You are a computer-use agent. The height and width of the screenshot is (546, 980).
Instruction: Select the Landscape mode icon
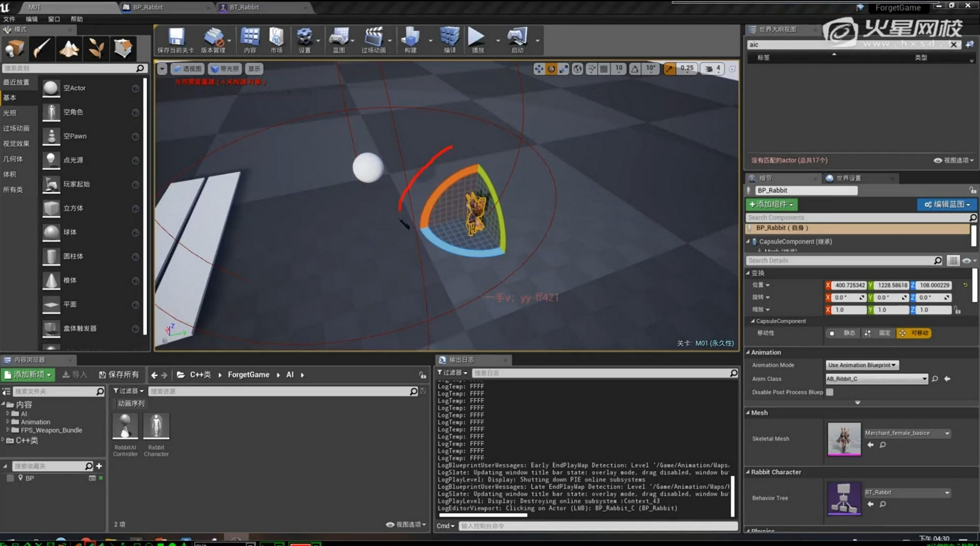tap(68, 48)
